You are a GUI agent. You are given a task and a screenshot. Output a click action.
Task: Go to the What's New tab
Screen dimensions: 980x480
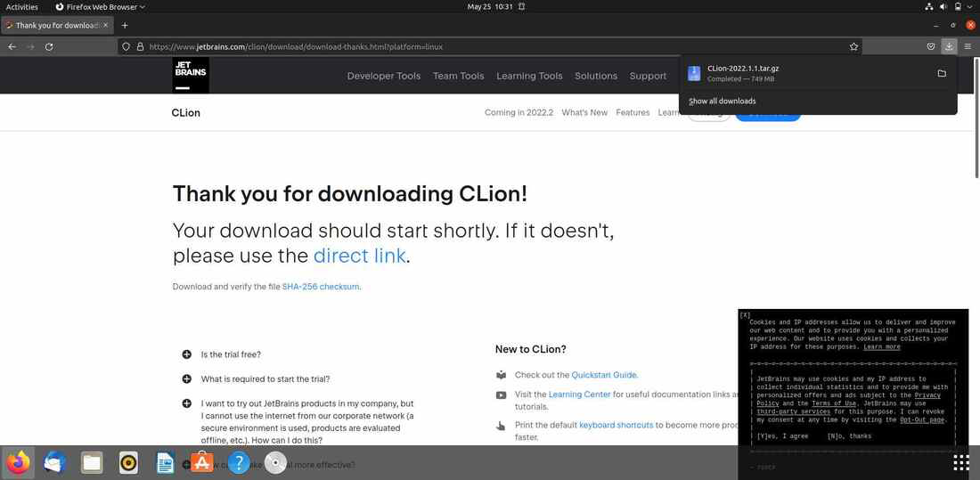[584, 112]
